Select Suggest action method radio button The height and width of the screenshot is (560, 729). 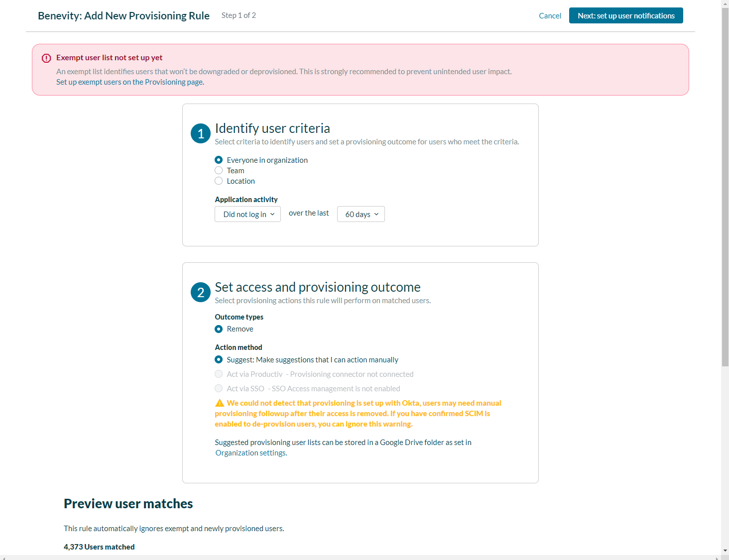[x=219, y=359]
